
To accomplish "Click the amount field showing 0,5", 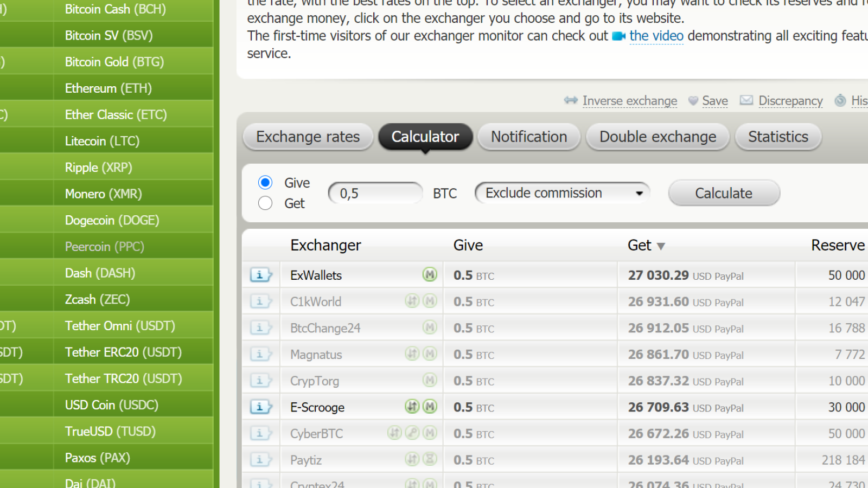I will (x=375, y=193).
